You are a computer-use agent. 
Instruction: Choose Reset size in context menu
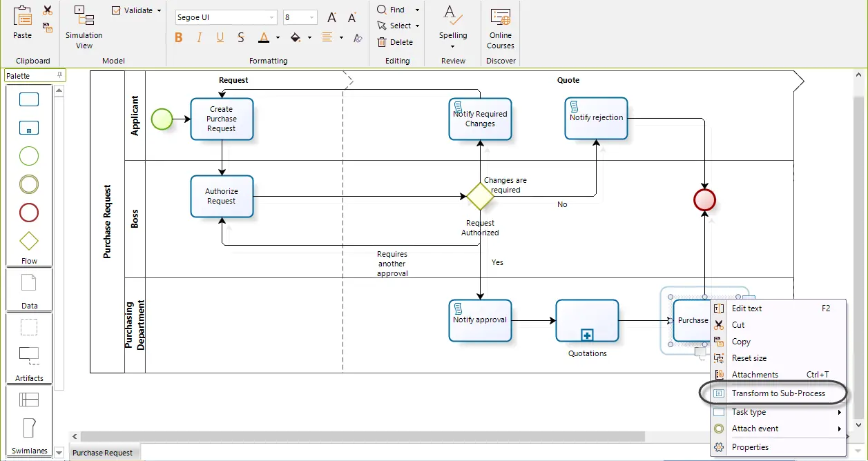778,358
